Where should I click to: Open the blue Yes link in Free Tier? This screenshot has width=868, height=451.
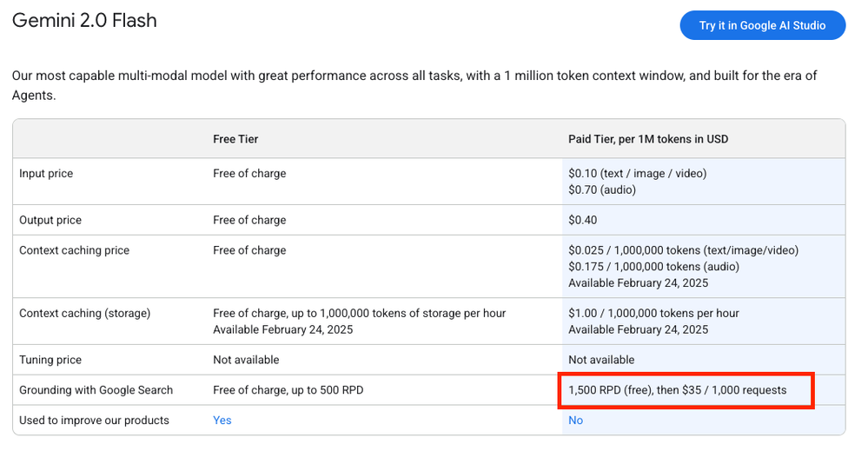point(222,420)
